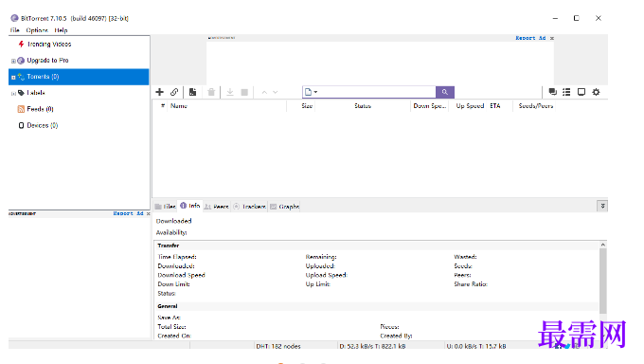Image resolution: width=644 pixels, height=364 pixels.
Task: Click the chat bubbles toolbar icon
Action: [553, 92]
